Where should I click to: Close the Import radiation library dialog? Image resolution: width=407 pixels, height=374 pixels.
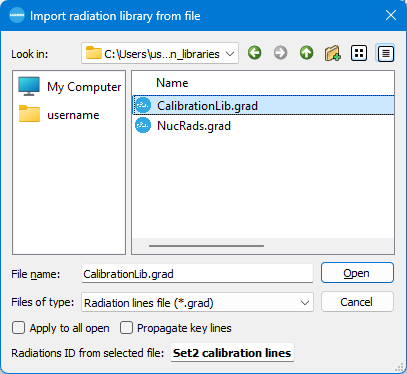coord(391,15)
